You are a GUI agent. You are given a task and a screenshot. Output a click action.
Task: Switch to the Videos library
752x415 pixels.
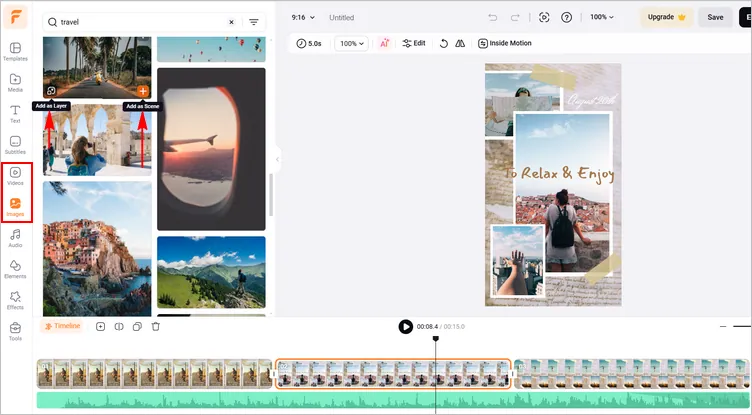tap(15, 176)
